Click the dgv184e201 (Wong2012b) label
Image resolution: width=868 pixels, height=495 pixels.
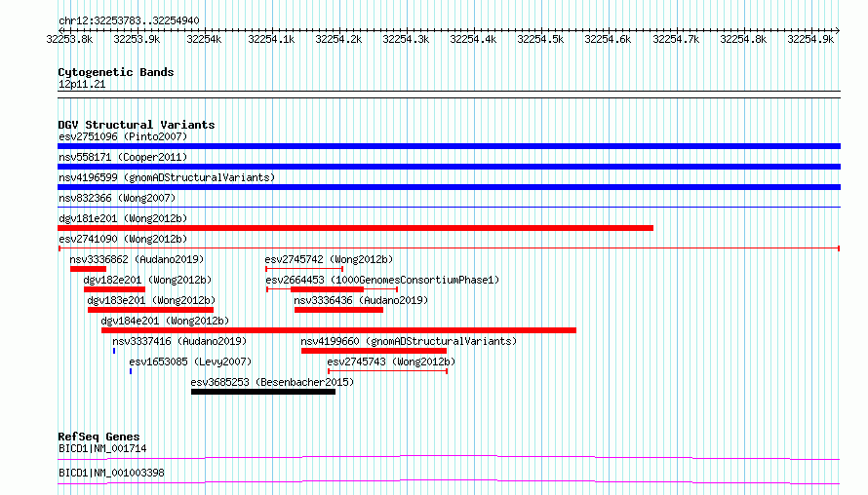165,321
